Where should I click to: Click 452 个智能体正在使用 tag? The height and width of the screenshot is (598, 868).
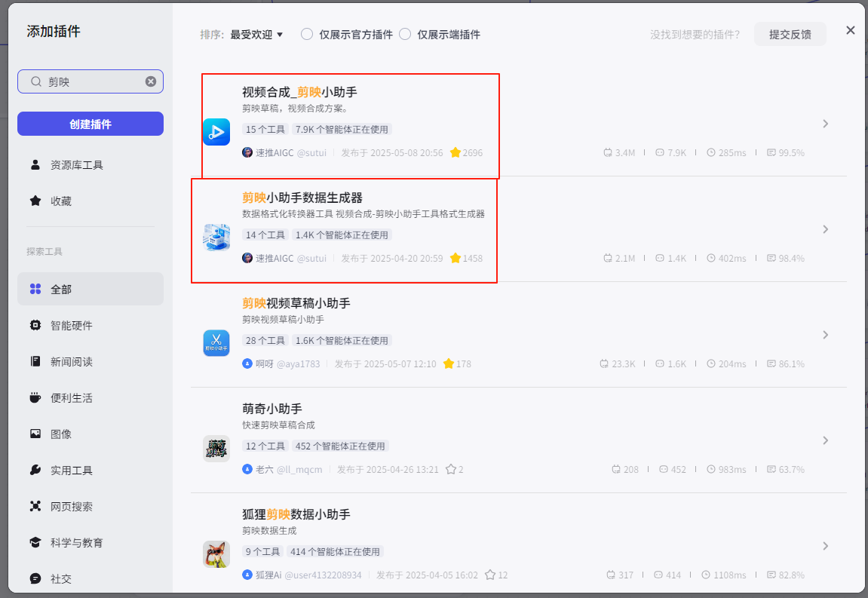[x=340, y=446]
